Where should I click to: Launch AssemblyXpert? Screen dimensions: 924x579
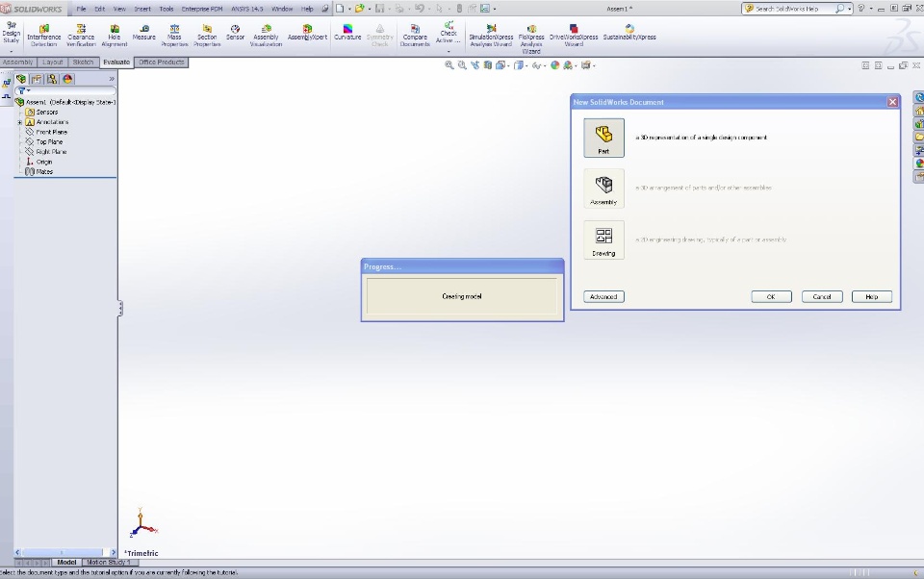click(x=307, y=33)
